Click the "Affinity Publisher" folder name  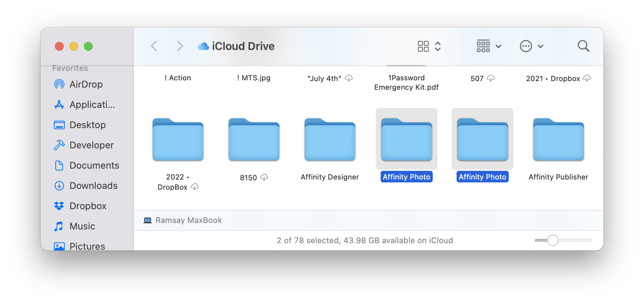[559, 177]
